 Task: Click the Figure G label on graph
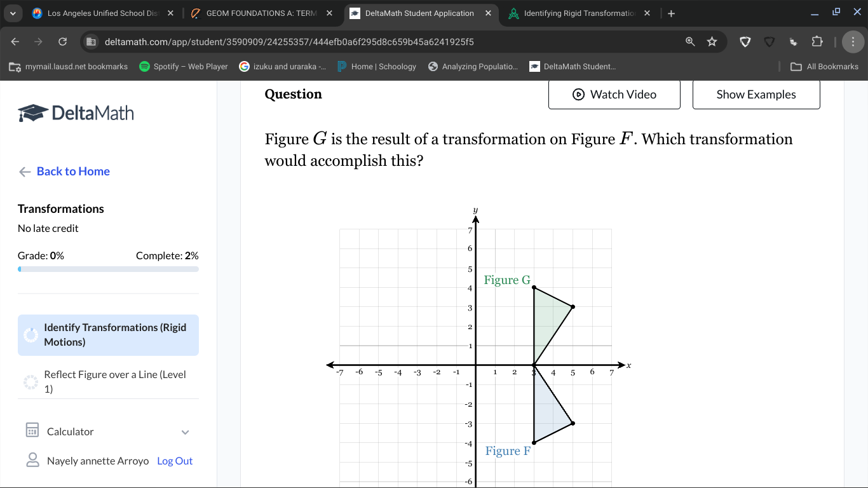click(507, 280)
